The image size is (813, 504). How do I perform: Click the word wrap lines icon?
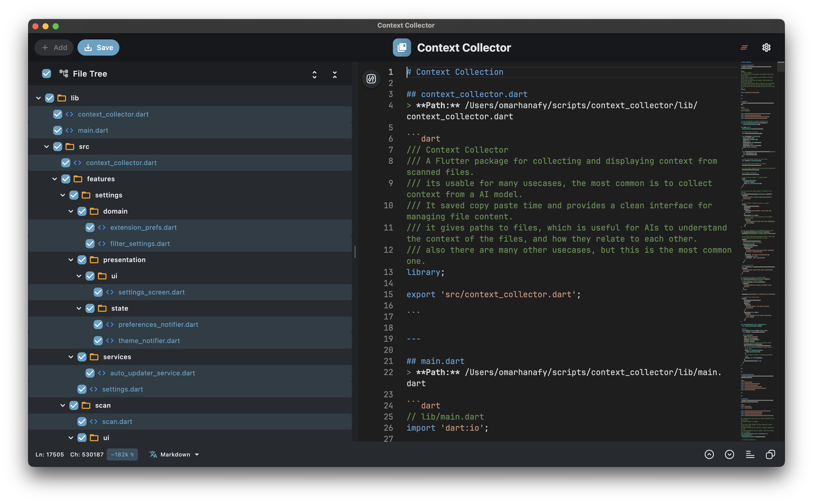[x=750, y=454]
